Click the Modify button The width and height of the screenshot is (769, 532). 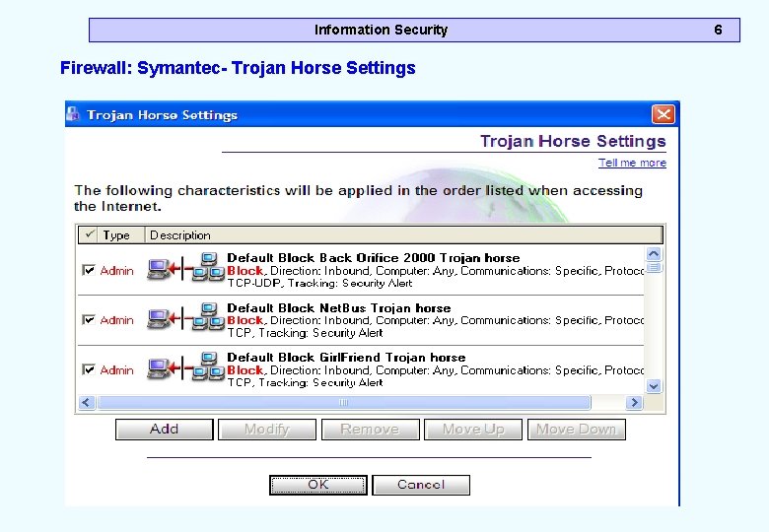pyautogui.click(x=267, y=430)
